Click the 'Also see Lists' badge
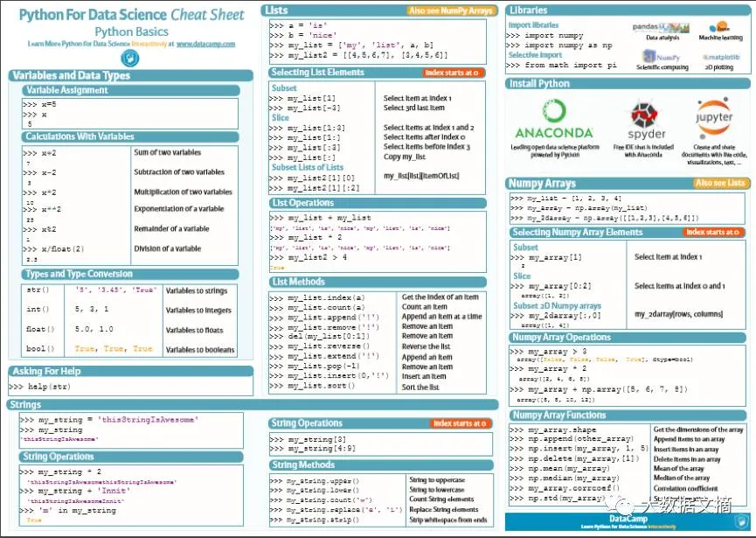 pos(720,183)
